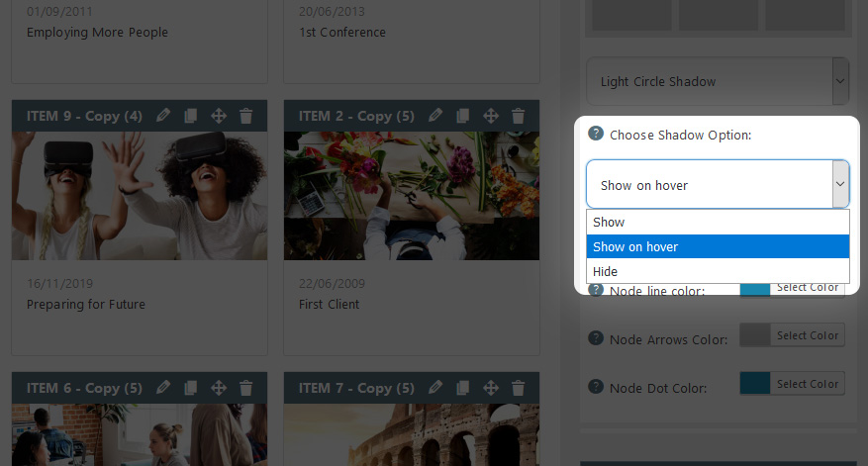The image size is (868, 466).
Task: Click the Node Arrows Color swatch
Action: (x=755, y=335)
